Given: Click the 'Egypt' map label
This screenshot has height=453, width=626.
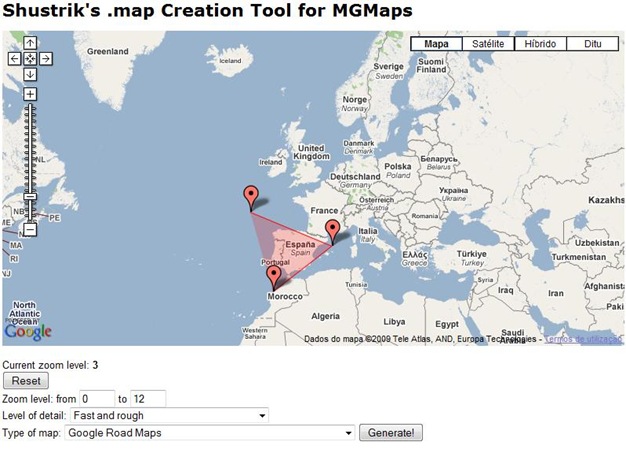Looking at the screenshot, I should click(447, 324).
